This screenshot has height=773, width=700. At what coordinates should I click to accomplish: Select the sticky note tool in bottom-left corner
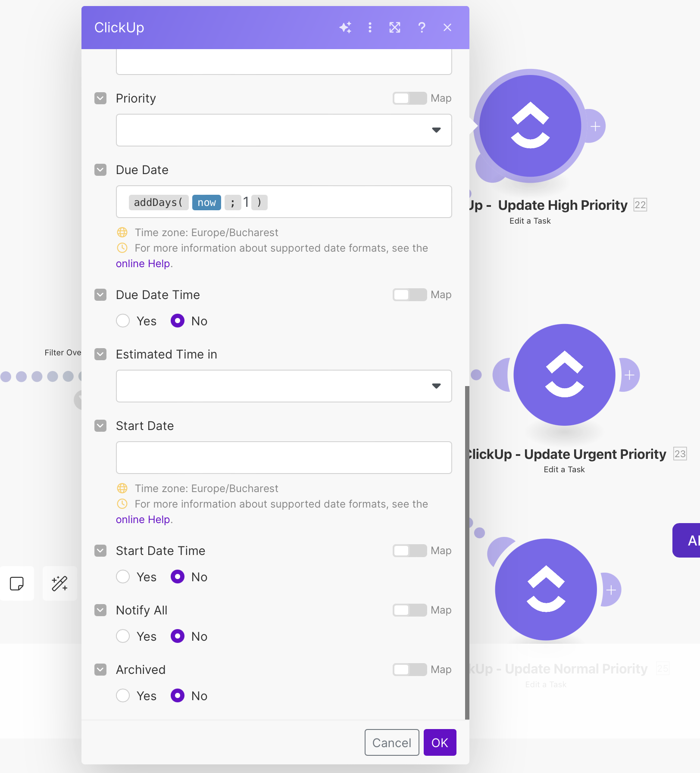point(17,584)
